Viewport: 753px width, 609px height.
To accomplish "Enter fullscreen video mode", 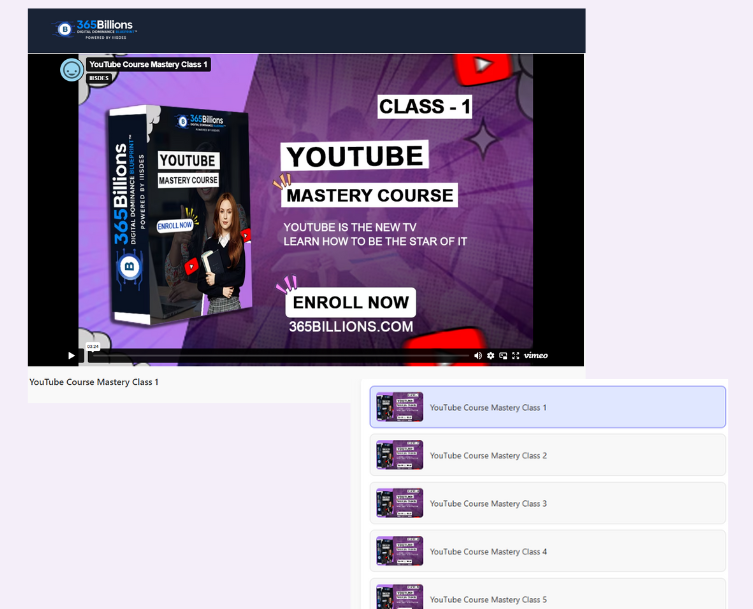I will [515, 355].
